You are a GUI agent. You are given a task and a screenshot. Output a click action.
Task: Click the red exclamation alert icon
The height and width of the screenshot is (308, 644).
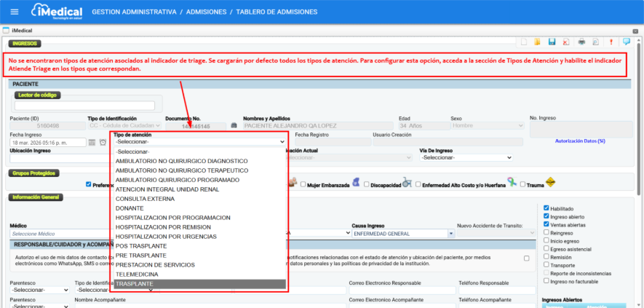[x=611, y=42]
